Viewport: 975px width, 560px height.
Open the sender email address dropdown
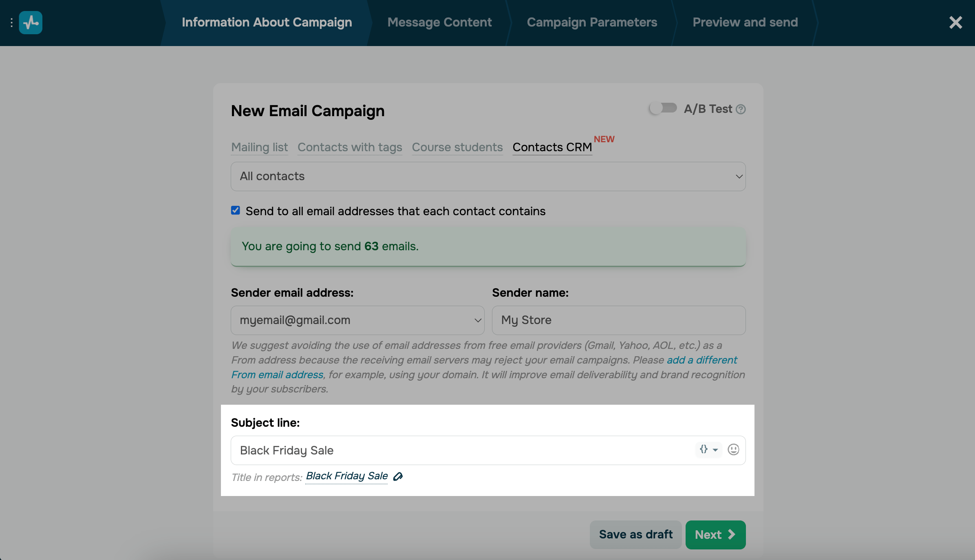click(x=357, y=320)
